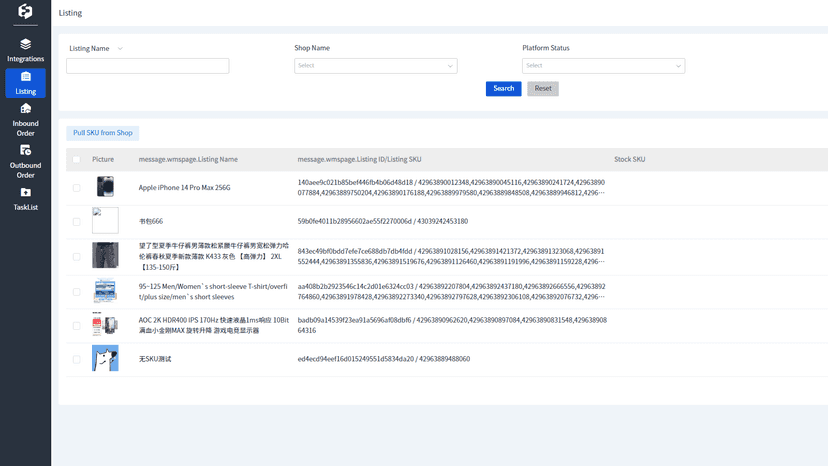Click the app logo icon in sidebar
Image resolution: width=828 pixels, height=466 pixels.
tap(25, 11)
